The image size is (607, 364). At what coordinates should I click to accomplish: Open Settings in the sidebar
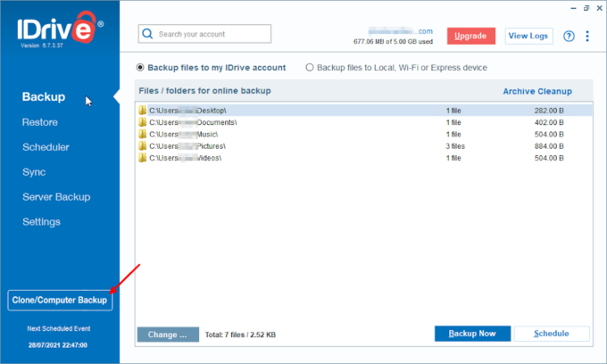click(x=41, y=221)
